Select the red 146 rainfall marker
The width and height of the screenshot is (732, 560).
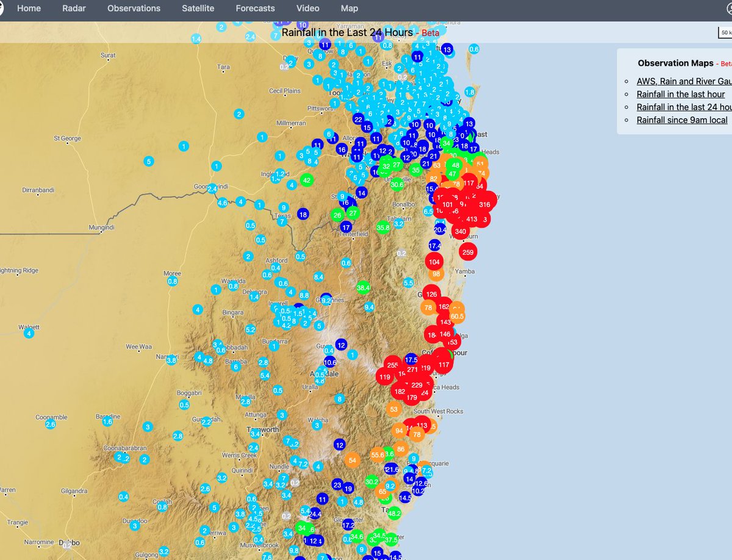coord(445,334)
